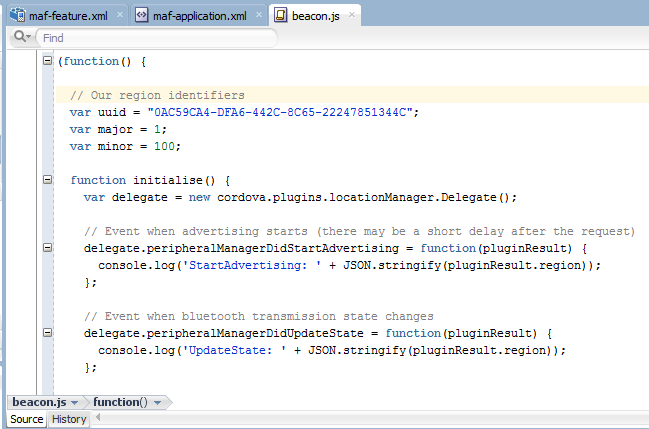Image resolution: width=649 pixels, height=429 pixels.
Task: Select the beacon.js tab
Action: pyautogui.click(x=315, y=16)
